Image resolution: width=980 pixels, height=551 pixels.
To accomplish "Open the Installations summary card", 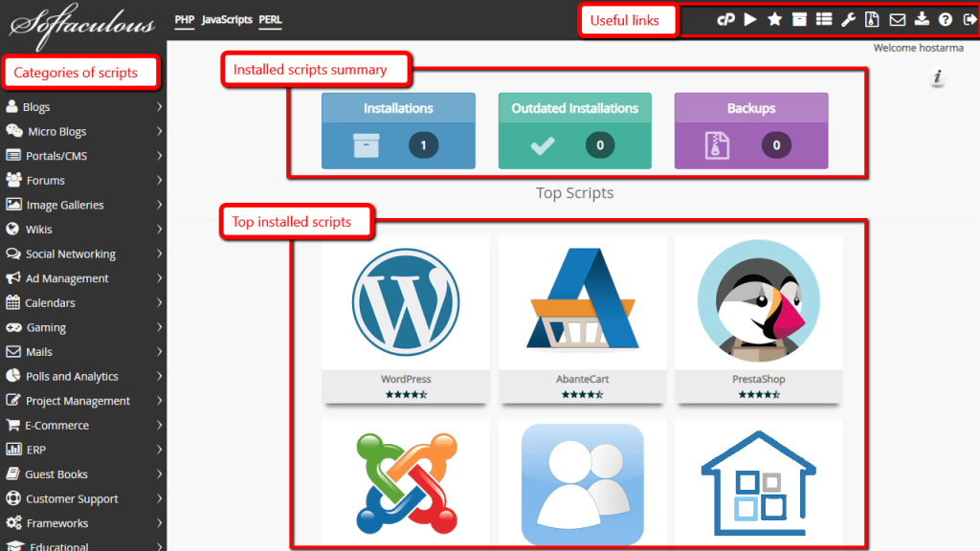I will [398, 130].
